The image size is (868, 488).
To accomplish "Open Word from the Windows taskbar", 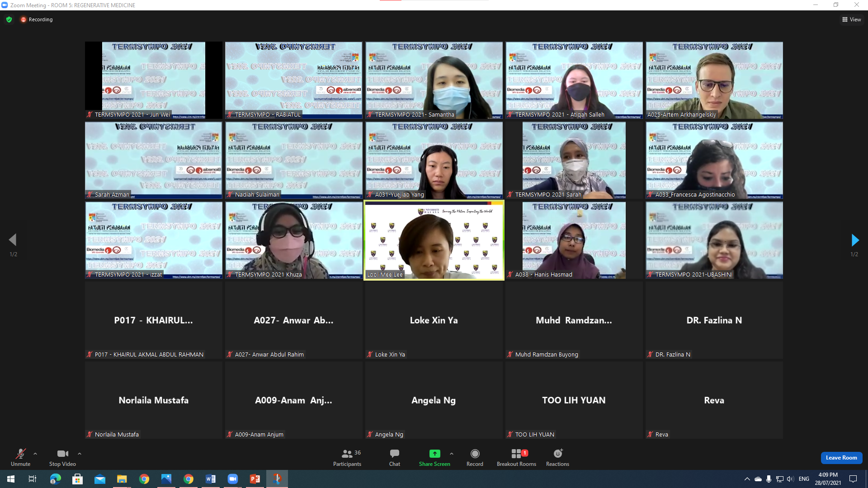I will point(211,479).
